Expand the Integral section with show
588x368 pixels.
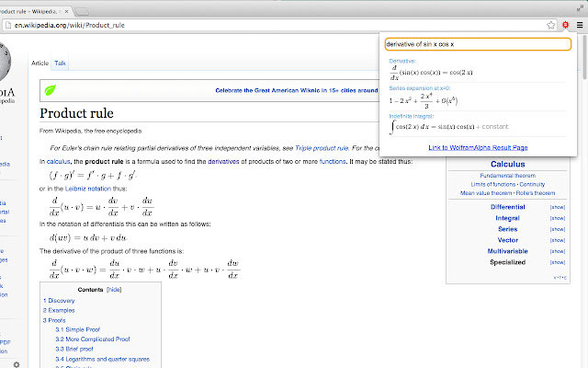pos(558,218)
